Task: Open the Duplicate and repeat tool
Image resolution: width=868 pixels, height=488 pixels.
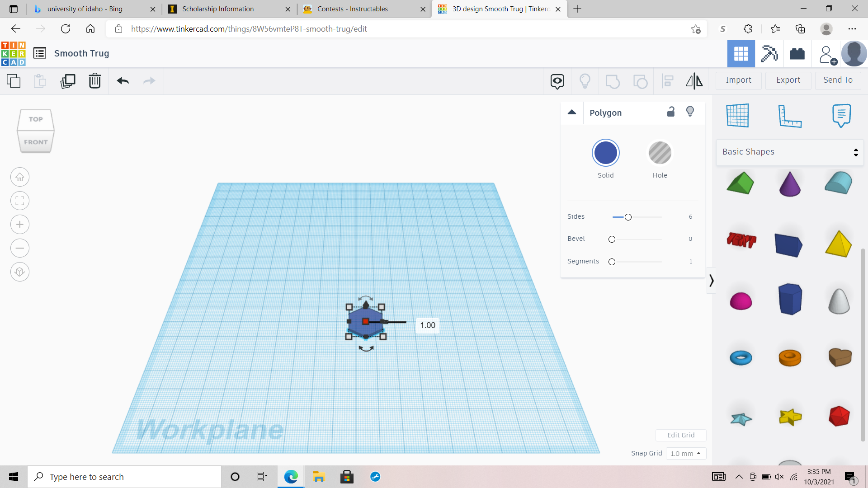Action: (68, 81)
